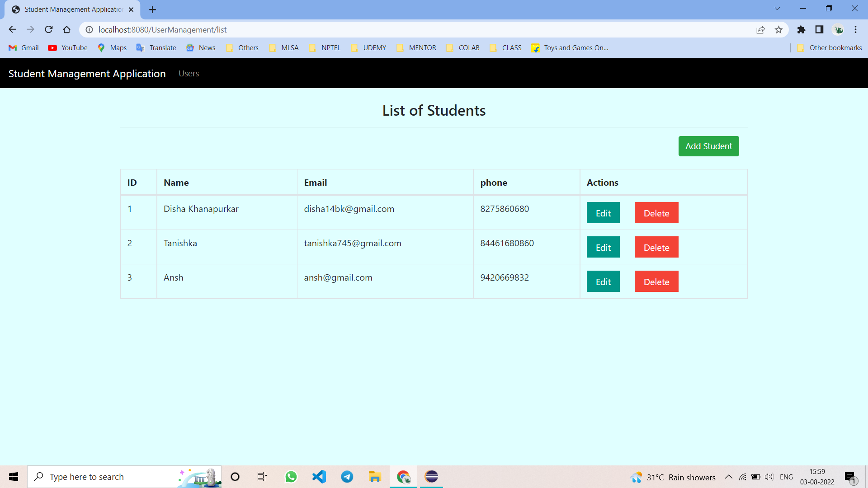The width and height of the screenshot is (868, 488).
Task: Open the browser extensions puzzle icon
Action: (x=802, y=30)
